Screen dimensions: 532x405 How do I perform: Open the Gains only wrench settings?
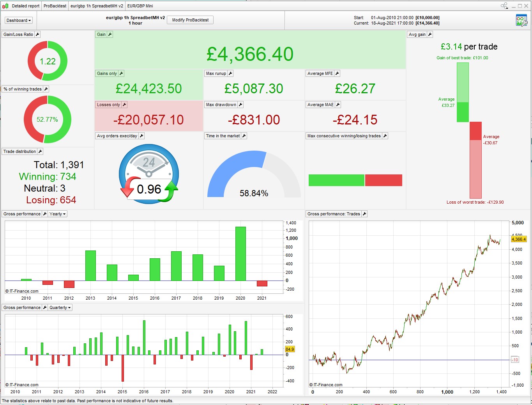(x=121, y=73)
